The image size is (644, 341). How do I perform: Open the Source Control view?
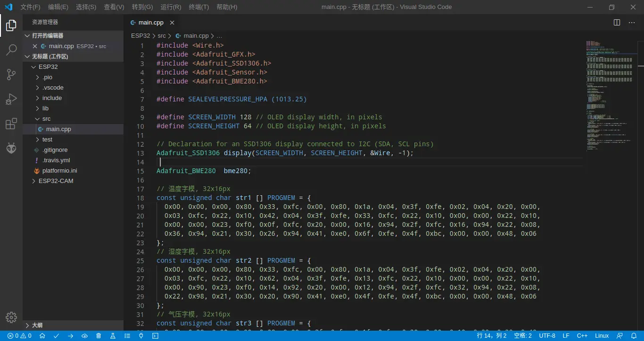(x=11, y=74)
